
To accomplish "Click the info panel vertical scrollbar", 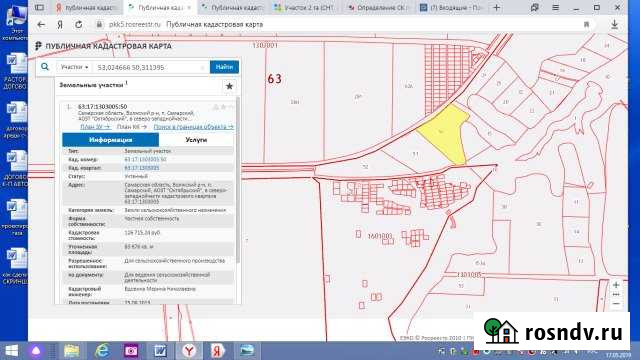I will tap(238, 180).
